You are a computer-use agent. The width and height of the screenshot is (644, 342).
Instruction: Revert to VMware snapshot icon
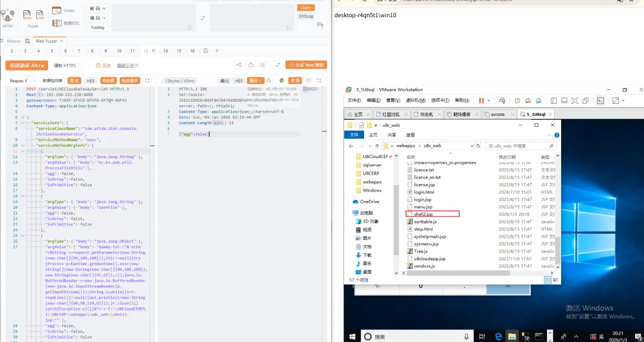point(528,101)
